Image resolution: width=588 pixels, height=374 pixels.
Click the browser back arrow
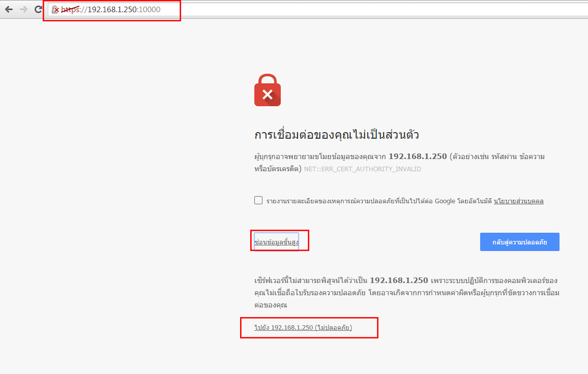pos(9,9)
